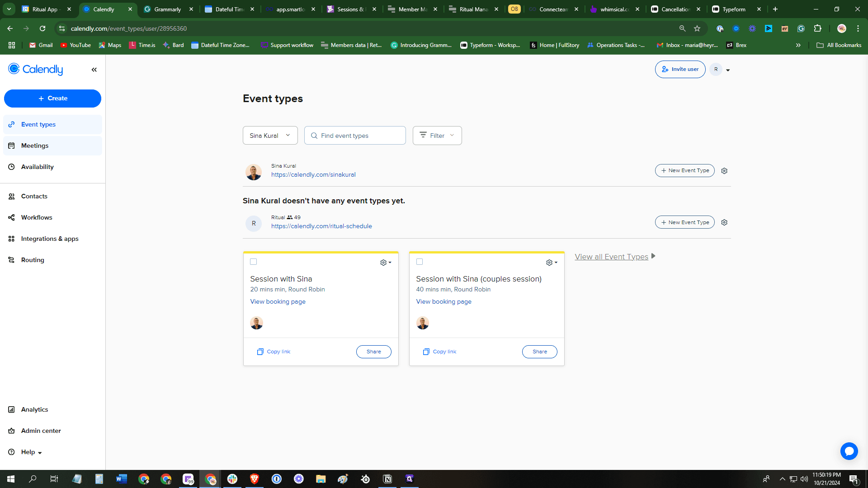The width and height of the screenshot is (868, 488).
Task: Open Word from the taskbar
Action: [122, 479]
